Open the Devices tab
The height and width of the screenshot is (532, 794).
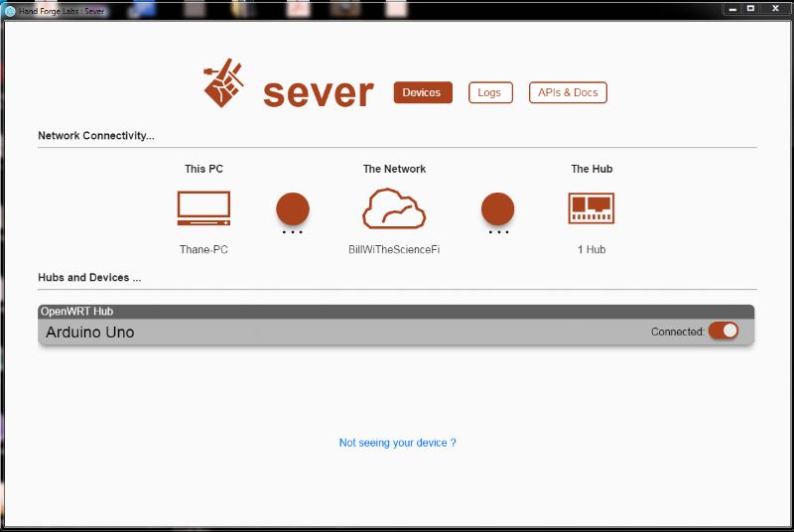tap(423, 92)
